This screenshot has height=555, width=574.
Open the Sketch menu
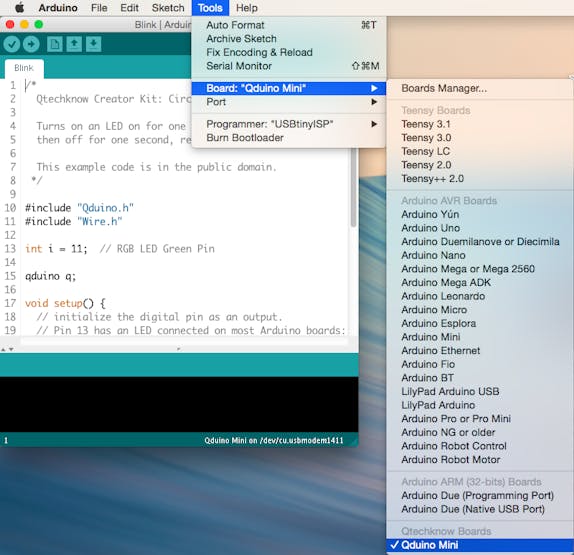pos(168,8)
